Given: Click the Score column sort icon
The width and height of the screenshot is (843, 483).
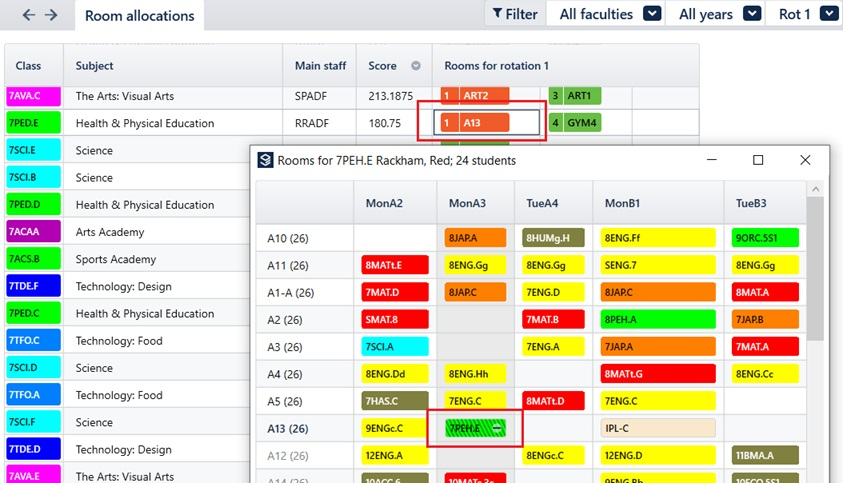Looking at the screenshot, I should point(416,66).
